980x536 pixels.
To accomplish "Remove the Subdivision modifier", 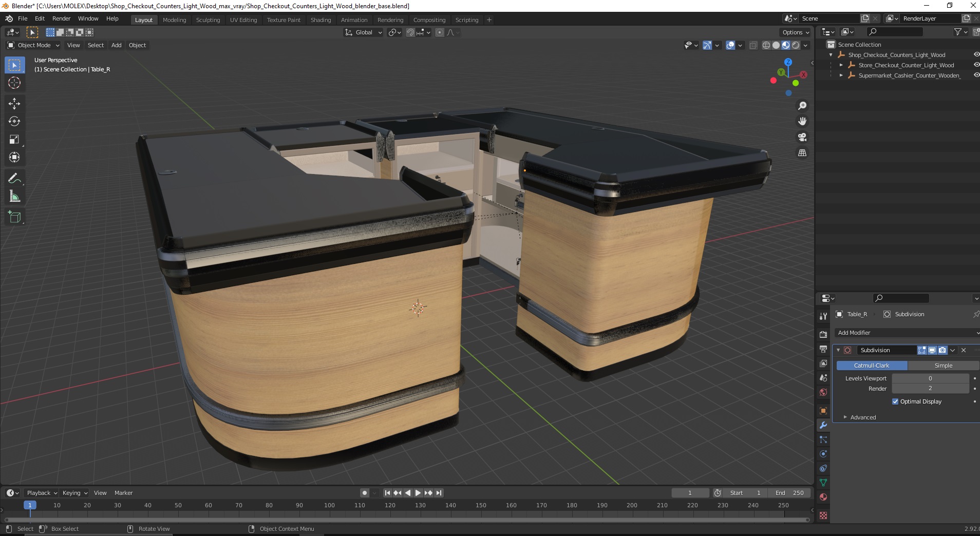I will click(964, 350).
